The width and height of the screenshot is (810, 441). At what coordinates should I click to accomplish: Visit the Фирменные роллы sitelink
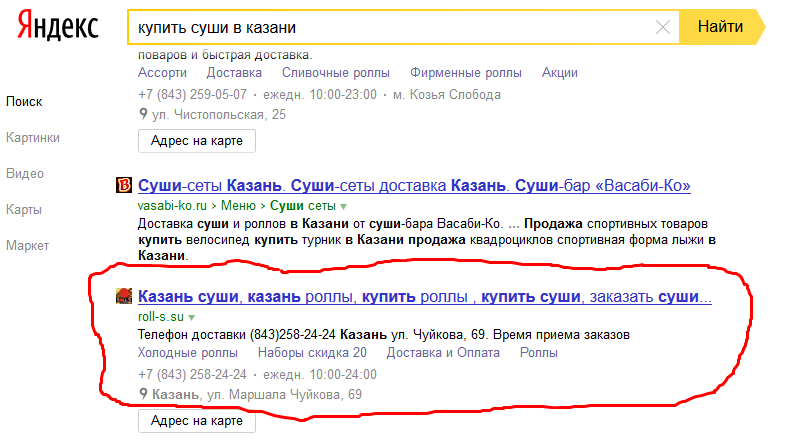[466, 73]
